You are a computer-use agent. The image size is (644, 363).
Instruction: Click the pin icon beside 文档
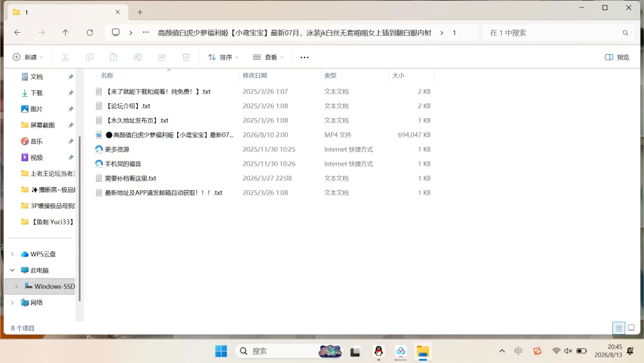71,77
